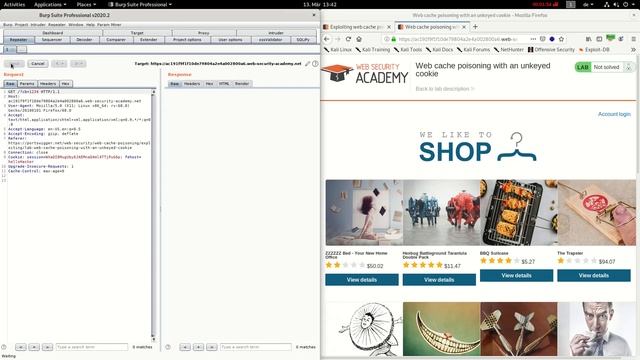The width and height of the screenshot is (640, 360).
Task: Add new Repeater tab with ellipsis
Action: (x=22, y=49)
